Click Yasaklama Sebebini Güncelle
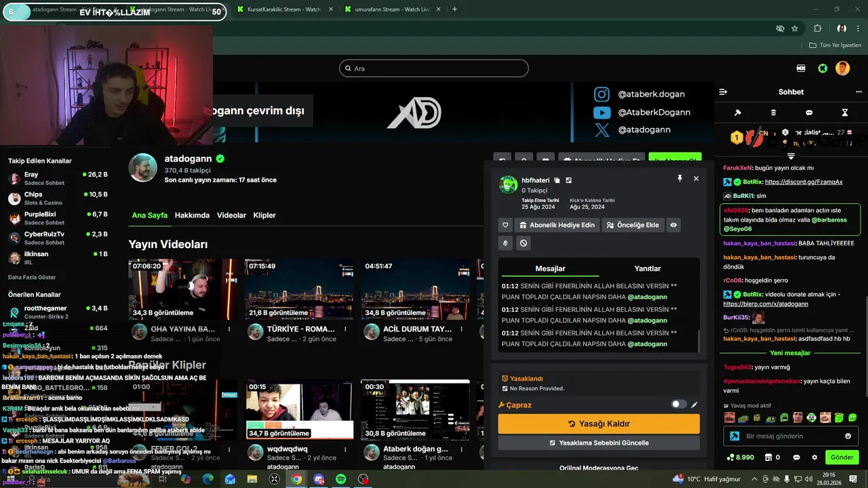 pyautogui.click(x=599, y=443)
